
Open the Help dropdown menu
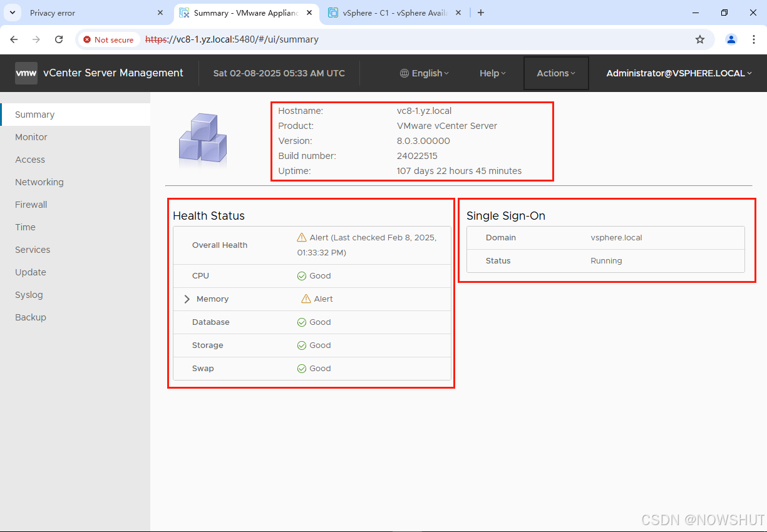(493, 73)
